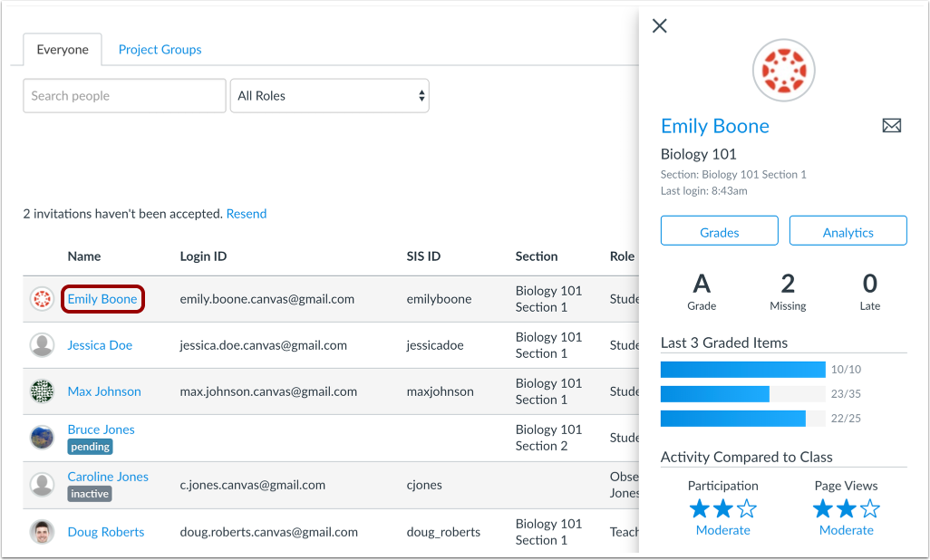Open the All Roles dropdown
930x560 pixels.
pyautogui.click(x=330, y=95)
